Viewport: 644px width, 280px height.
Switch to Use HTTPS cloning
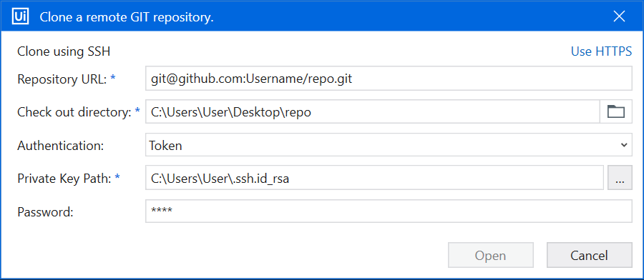601,51
